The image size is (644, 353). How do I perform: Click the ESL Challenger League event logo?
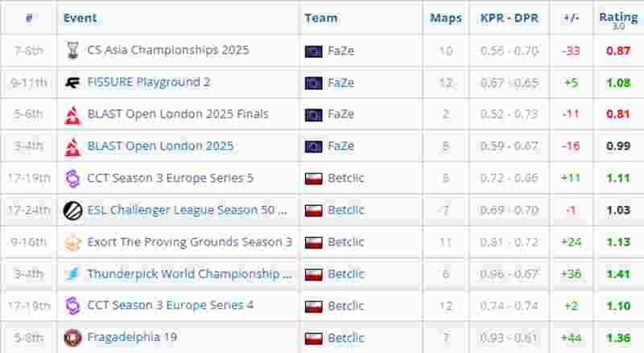pyautogui.click(x=72, y=210)
